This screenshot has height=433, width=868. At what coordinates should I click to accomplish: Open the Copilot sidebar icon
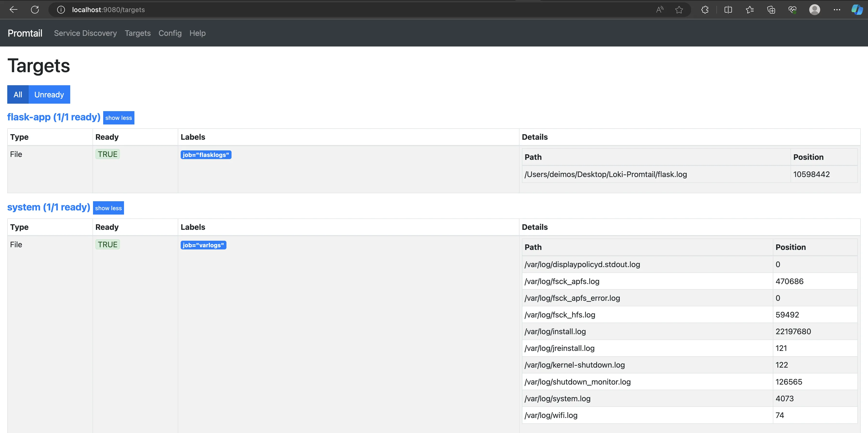point(857,10)
